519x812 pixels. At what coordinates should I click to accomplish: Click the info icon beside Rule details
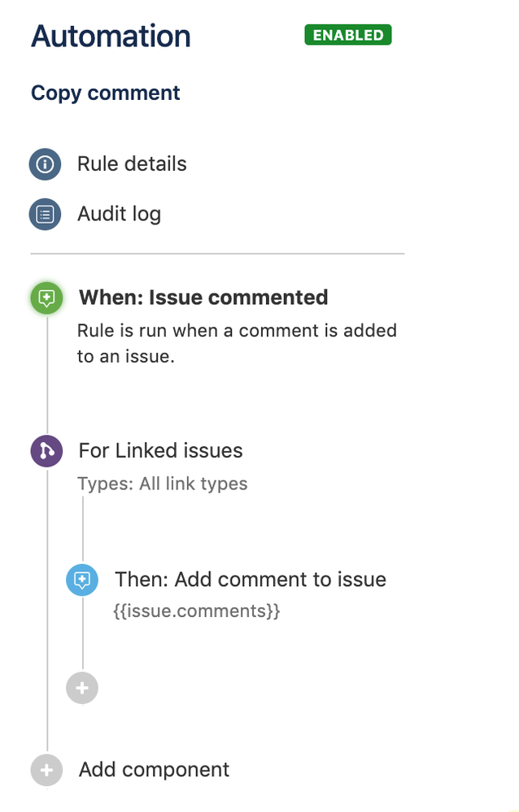[45, 164]
